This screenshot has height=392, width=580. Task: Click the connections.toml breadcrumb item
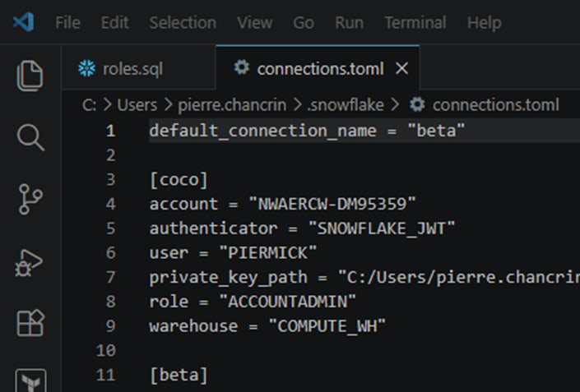tap(495, 104)
